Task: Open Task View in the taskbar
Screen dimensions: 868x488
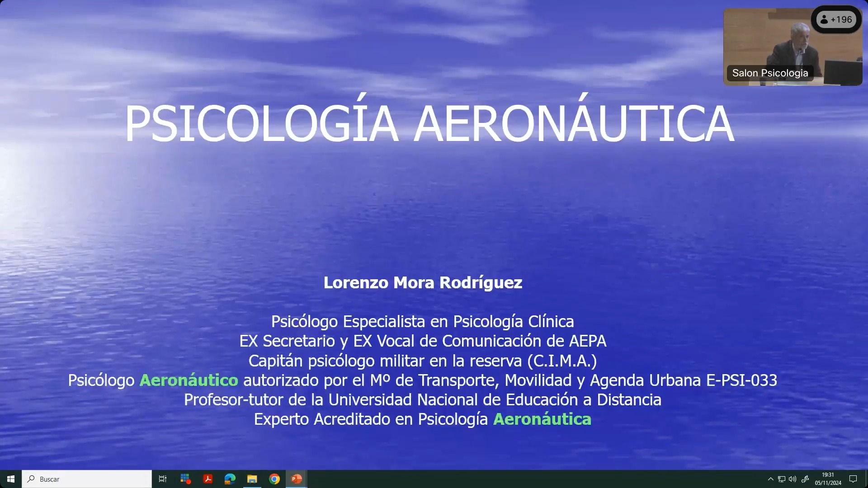Action: [x=163, y=479]
